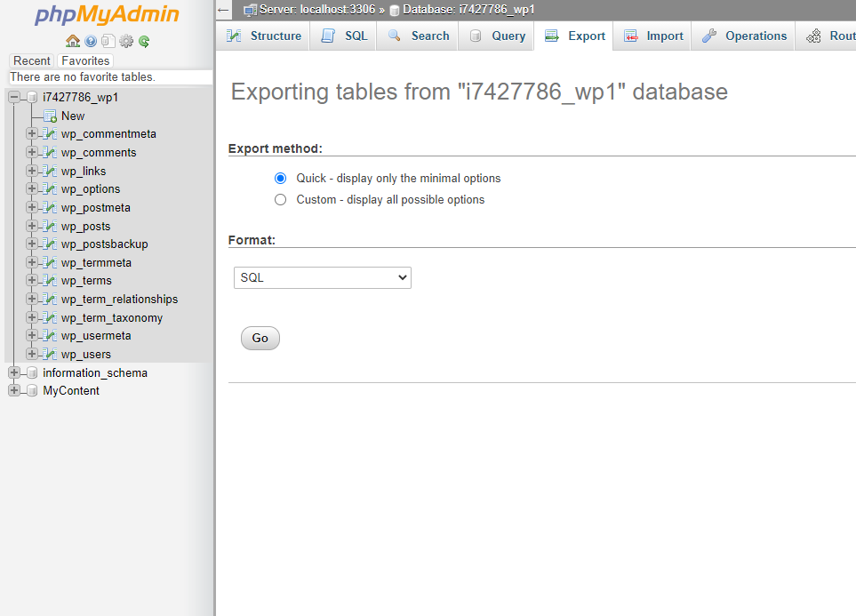Click the back arrow collapse panel icon

(x=223, y=10)
